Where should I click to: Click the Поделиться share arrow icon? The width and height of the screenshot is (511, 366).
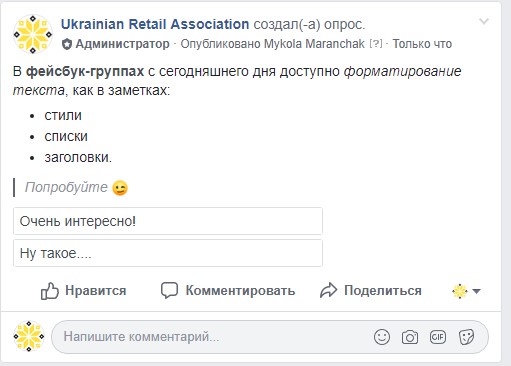pos(329,290)
